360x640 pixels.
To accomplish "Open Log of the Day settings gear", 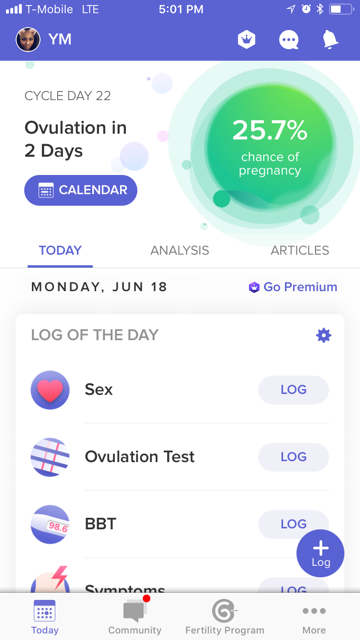I will pyautogui.click(x=324, y=335).
